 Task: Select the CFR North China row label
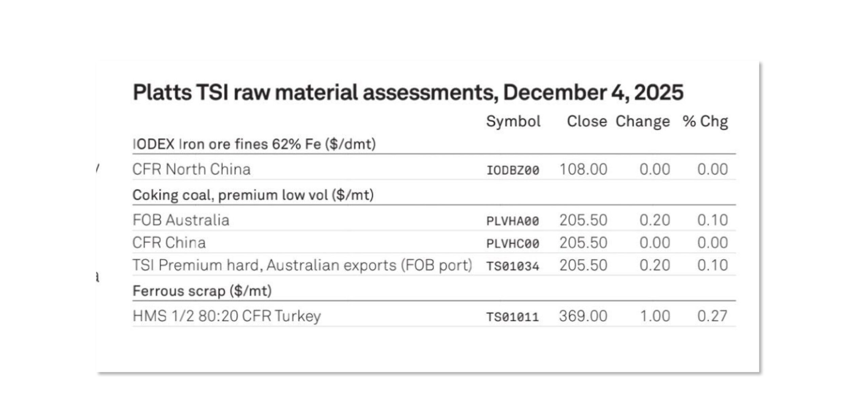click(x=191, y=169)
